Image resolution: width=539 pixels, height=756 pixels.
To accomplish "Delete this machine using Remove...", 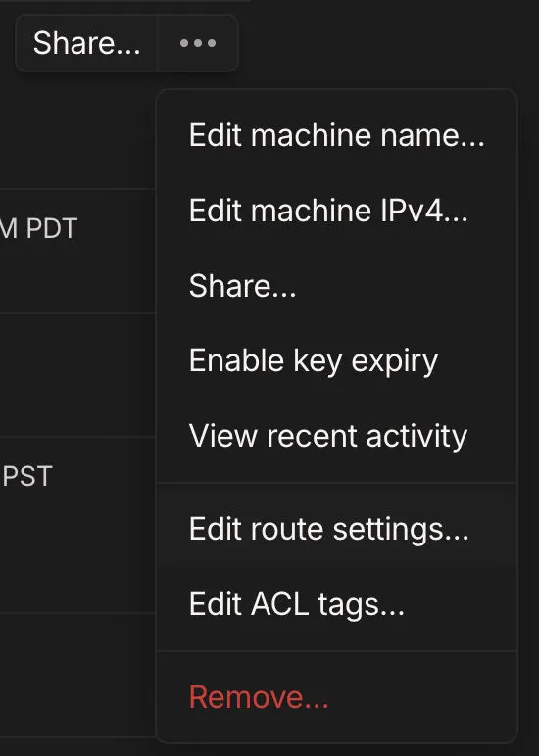I will (x=337, y=697).
